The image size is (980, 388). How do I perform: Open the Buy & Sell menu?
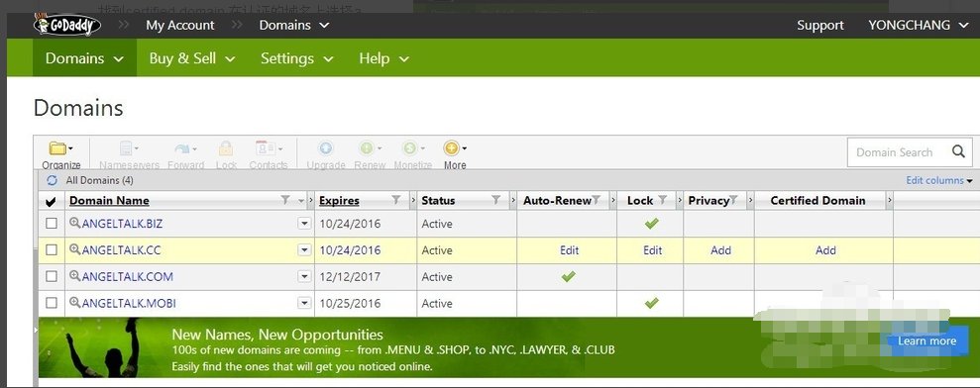click(192, 58)
